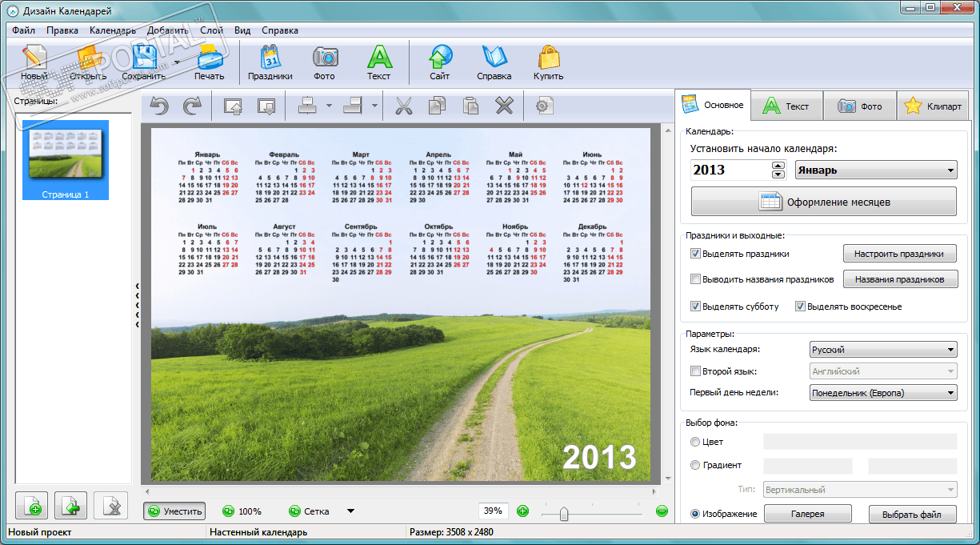This screenshot has width=980, height=545.
Task: Expand the Сетка grid dropdown arrow
Action: [350, 511]
